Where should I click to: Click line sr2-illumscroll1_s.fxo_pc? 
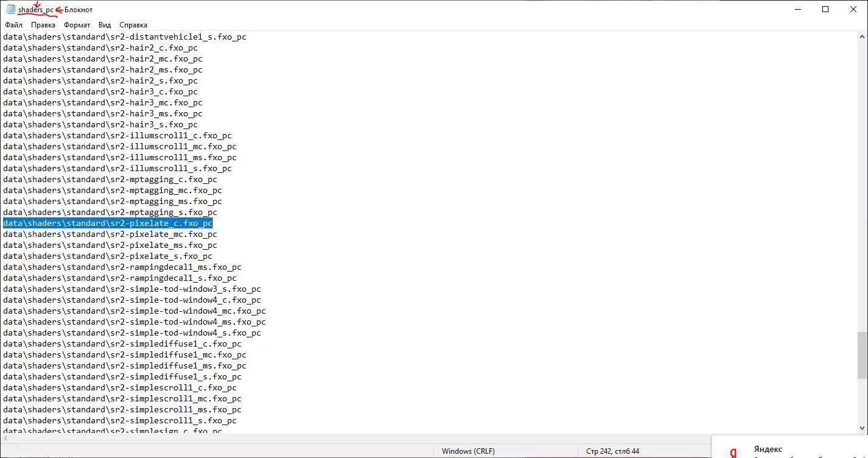pos(117,169)
